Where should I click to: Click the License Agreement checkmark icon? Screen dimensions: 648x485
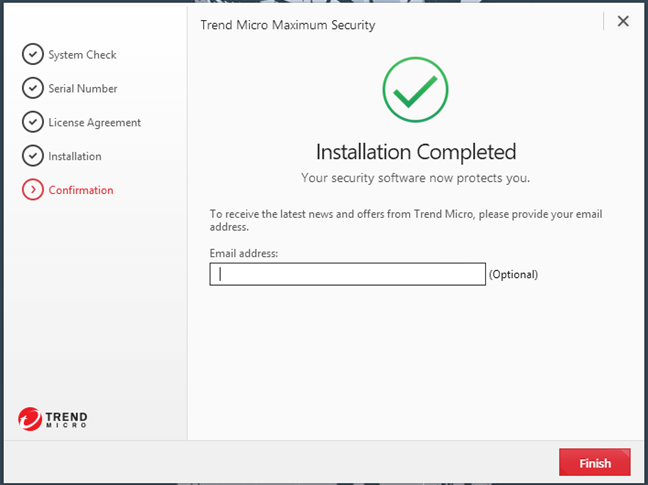(33, 122)
